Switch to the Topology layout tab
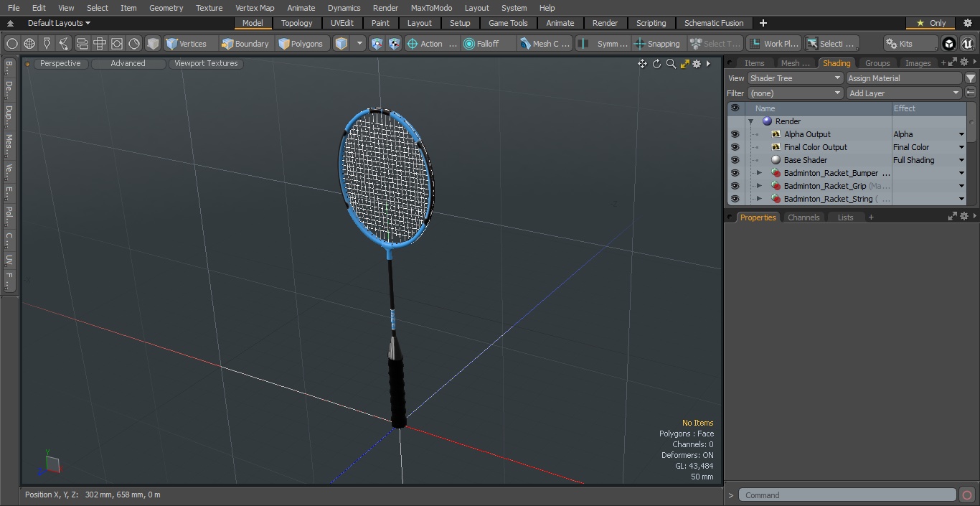The image size is (980, 506). click(x=296, y=23)
